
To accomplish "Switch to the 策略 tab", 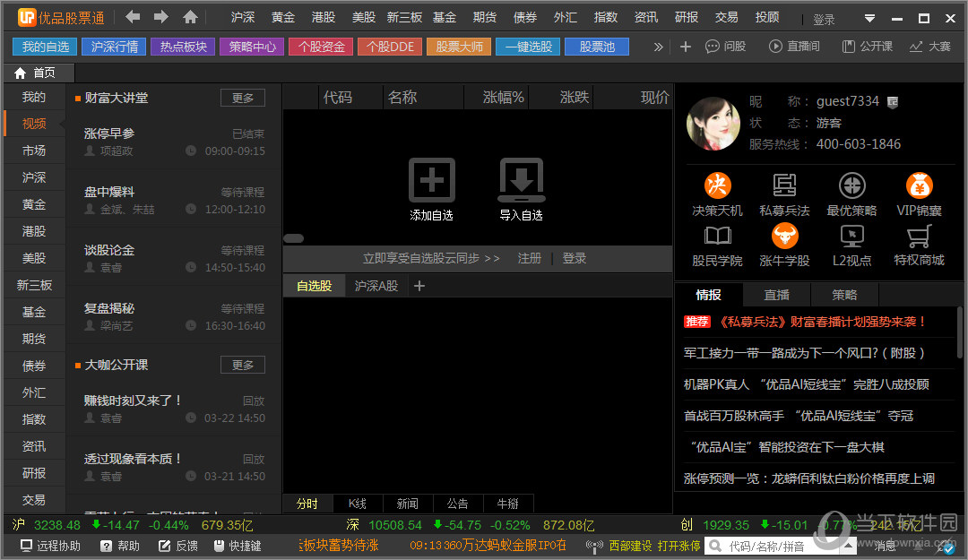I will [x=844, y=295].
